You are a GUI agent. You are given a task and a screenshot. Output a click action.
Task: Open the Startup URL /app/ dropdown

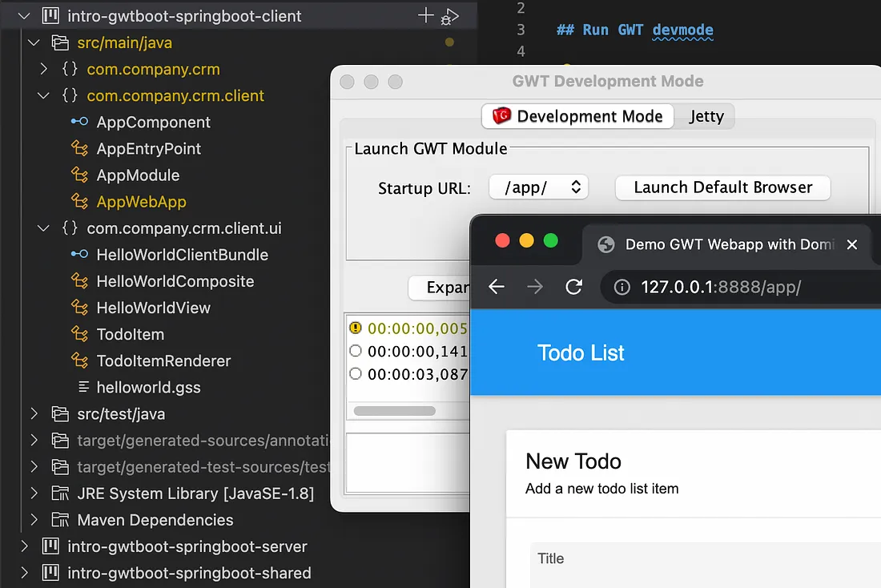(538, 187)
